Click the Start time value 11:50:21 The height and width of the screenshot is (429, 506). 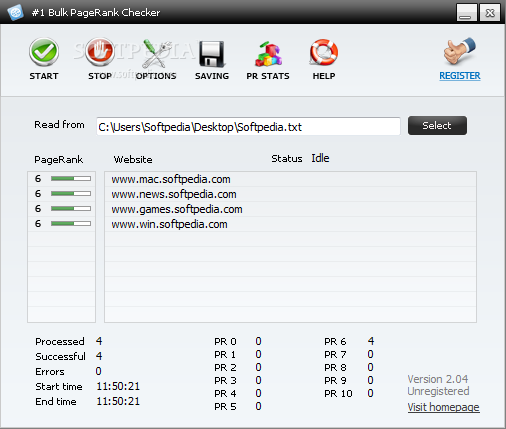pos(118,386)
